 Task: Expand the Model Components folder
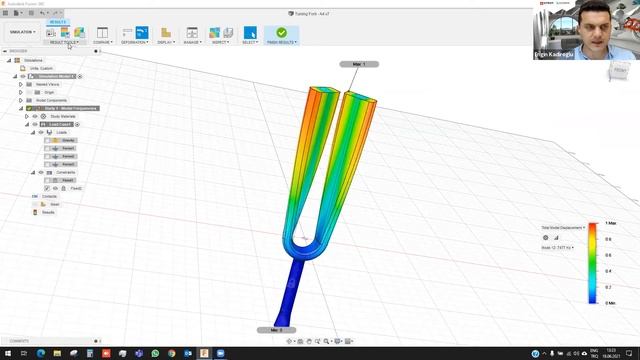pos(21,100)
